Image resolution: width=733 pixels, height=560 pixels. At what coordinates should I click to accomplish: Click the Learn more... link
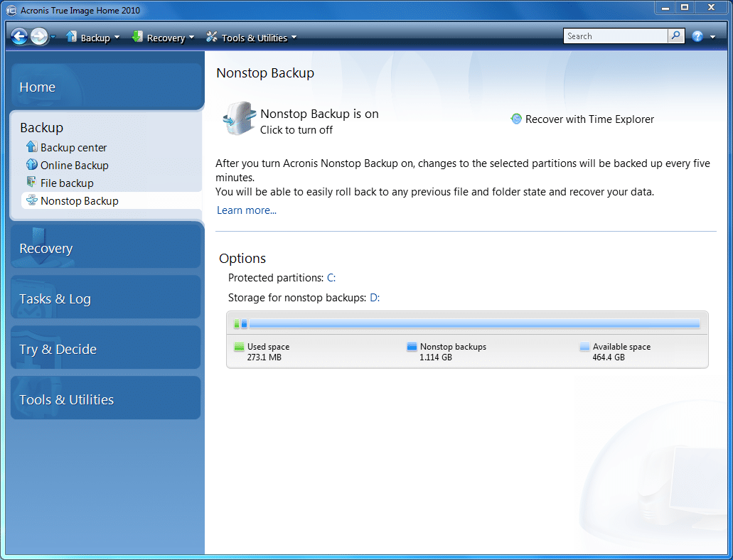[247, 210]
